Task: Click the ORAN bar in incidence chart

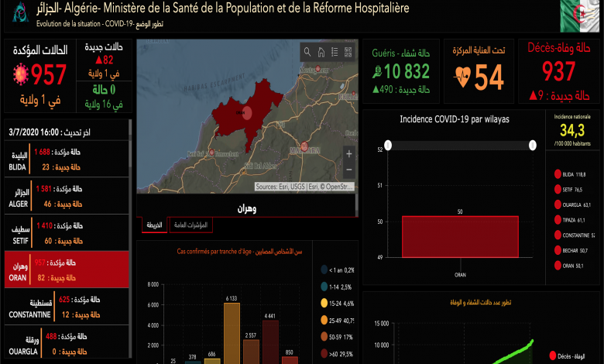Action: [x=460, y=236]
